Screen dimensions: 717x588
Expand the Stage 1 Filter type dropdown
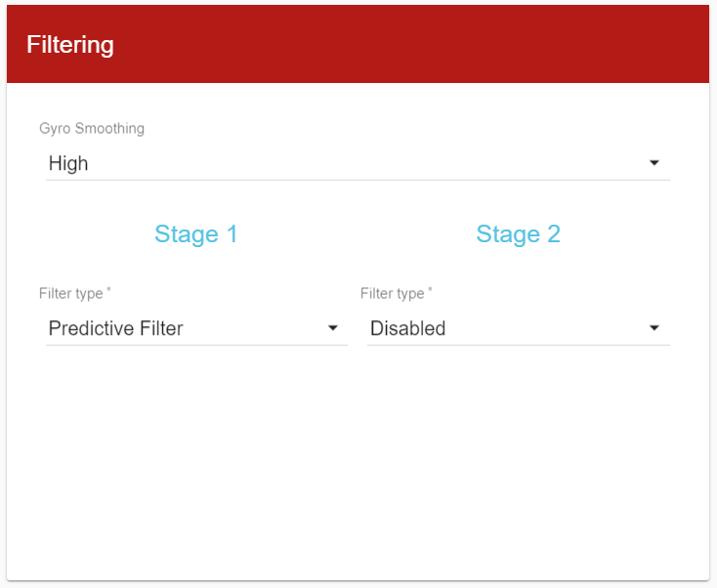(x=196, y=328)
